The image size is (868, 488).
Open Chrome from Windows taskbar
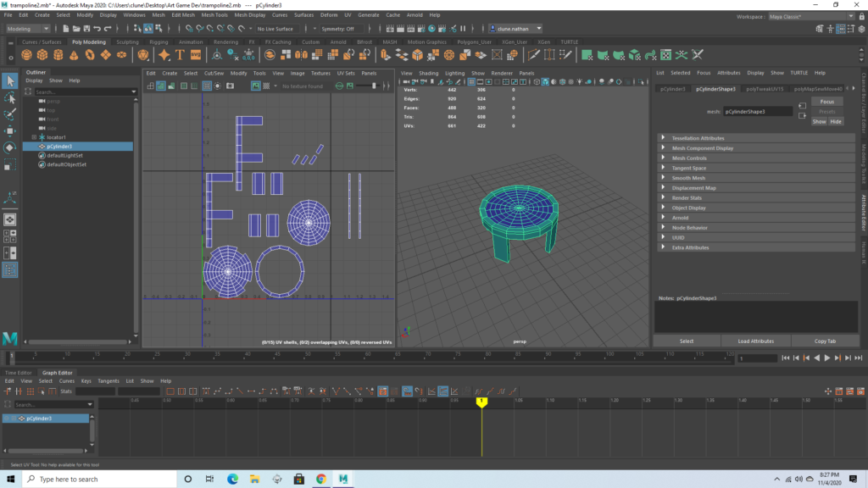pos(321,480)
